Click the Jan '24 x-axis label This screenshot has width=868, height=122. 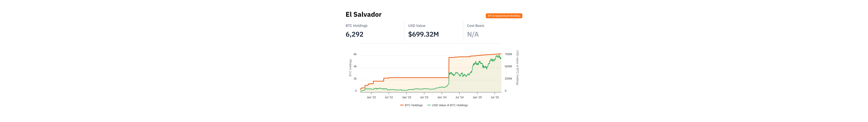coord(442,97)
